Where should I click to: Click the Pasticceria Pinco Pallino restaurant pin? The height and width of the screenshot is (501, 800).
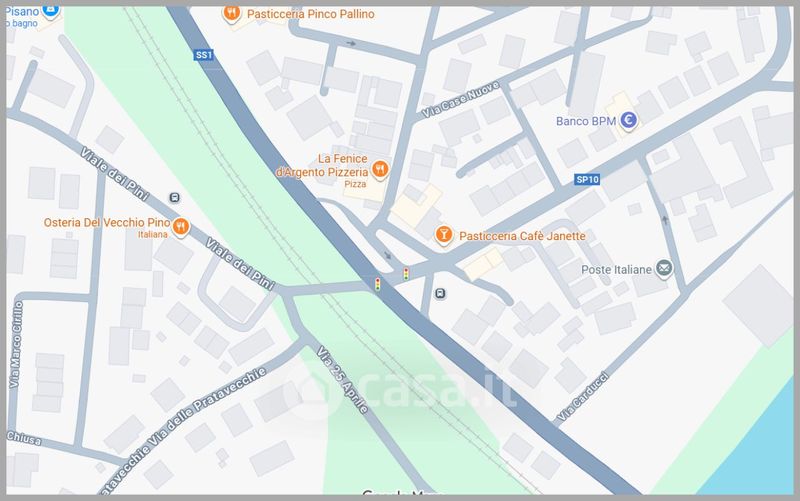pyautogui.click(x=232, y=13)
